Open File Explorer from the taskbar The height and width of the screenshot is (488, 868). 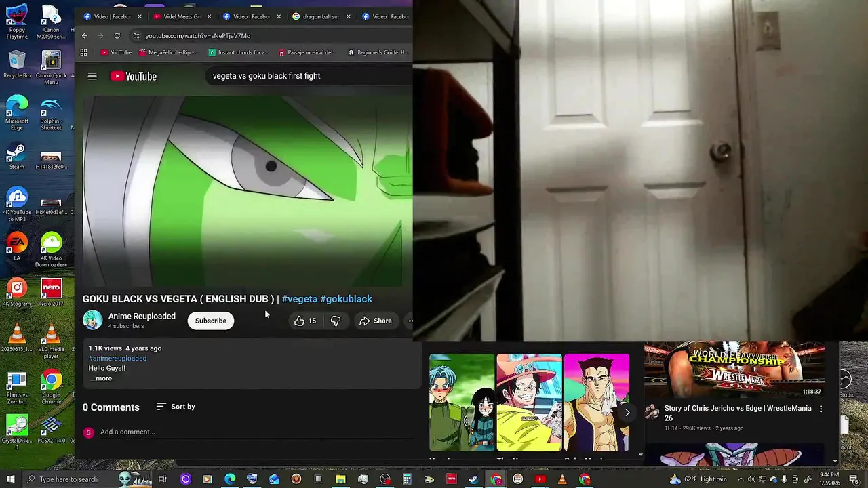(340, 479)
